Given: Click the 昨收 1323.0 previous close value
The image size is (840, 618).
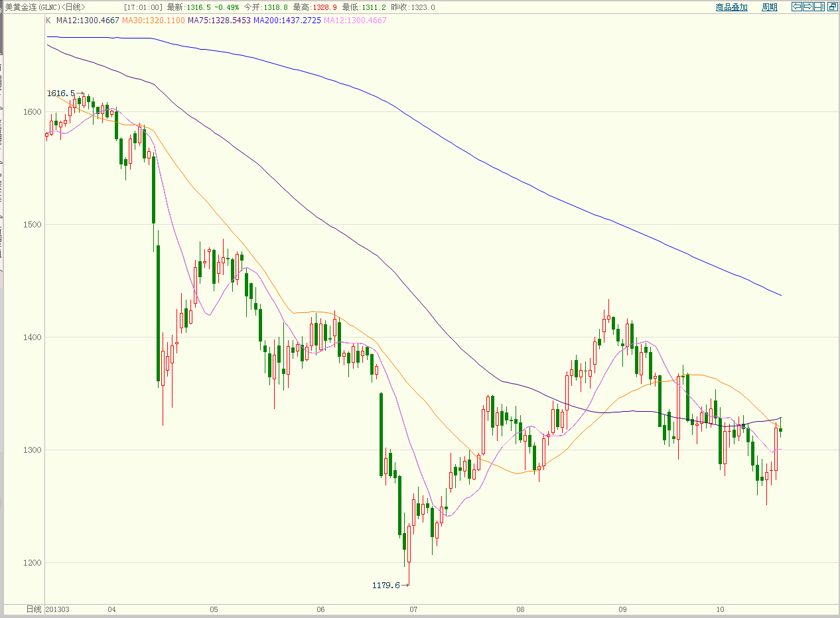Looking at the screenshot, I should [x=413, y=7].
